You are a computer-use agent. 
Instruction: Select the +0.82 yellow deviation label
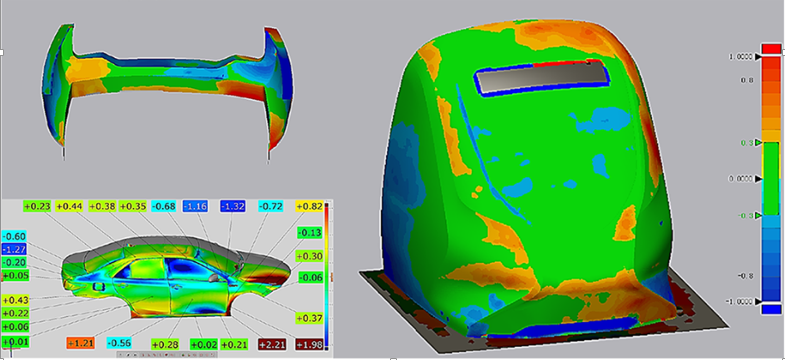pyautogui.click(x=309, y=206)
